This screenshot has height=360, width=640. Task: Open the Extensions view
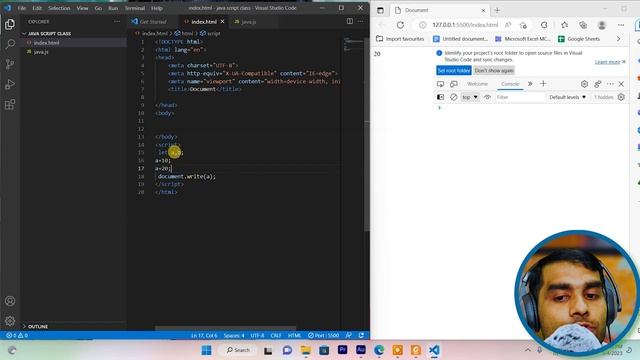(10, 104)
